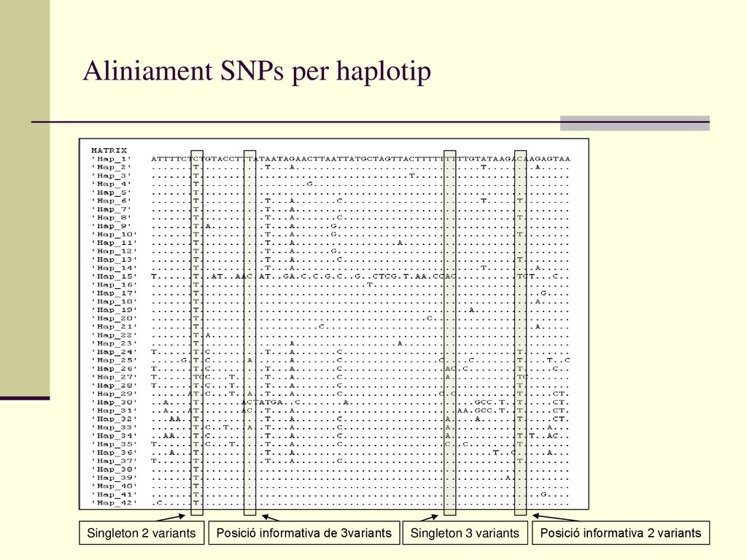Click the 'Hap_28' row label
Screen dimensions: 747x560
pyautogui.click(x=114, y=385)
